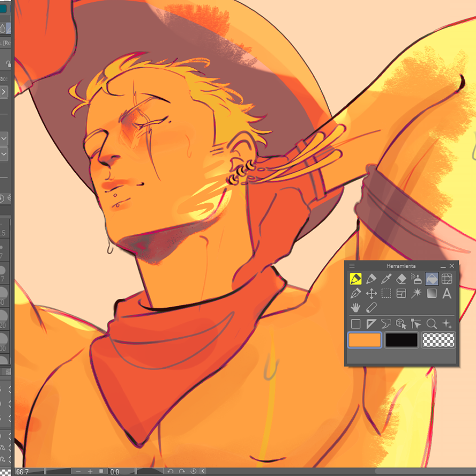
Task: Rotate canvas right using status bar arrow
Action: [181, 471]
